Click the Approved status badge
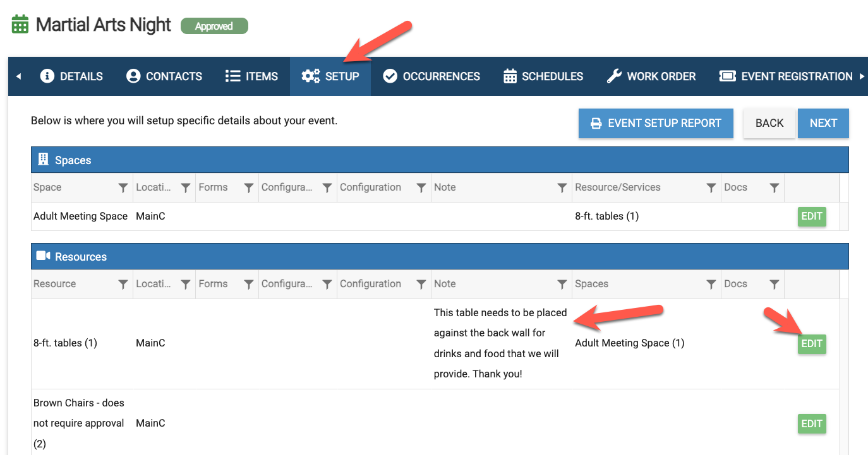The height and width of the screenshot is (455, 868). coord(214,26)
